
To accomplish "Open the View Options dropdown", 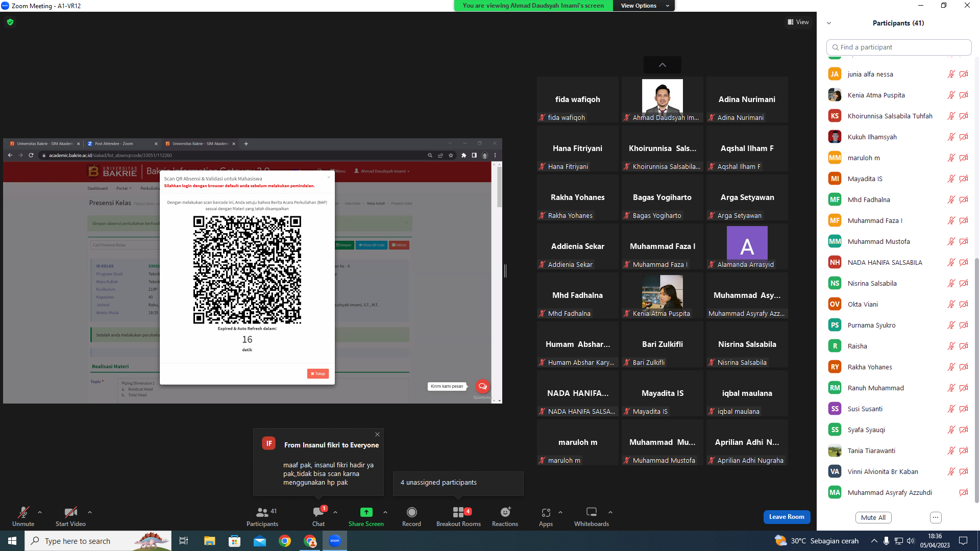I will pos(644,6).
